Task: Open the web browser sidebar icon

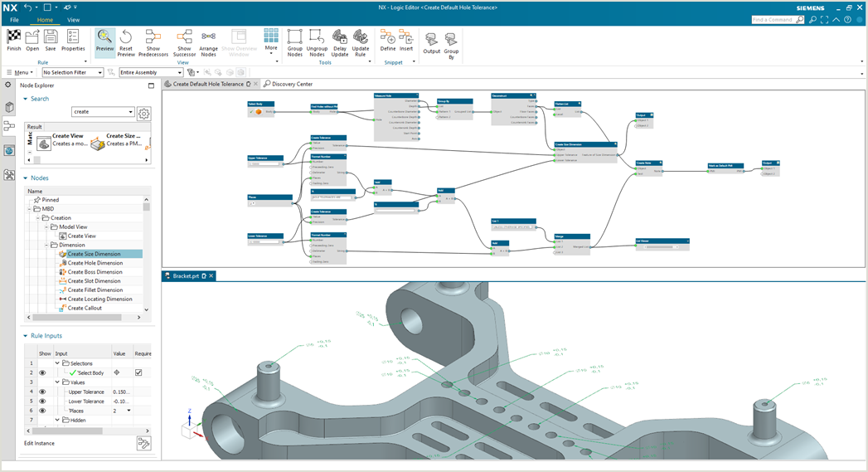Action: 9,151
